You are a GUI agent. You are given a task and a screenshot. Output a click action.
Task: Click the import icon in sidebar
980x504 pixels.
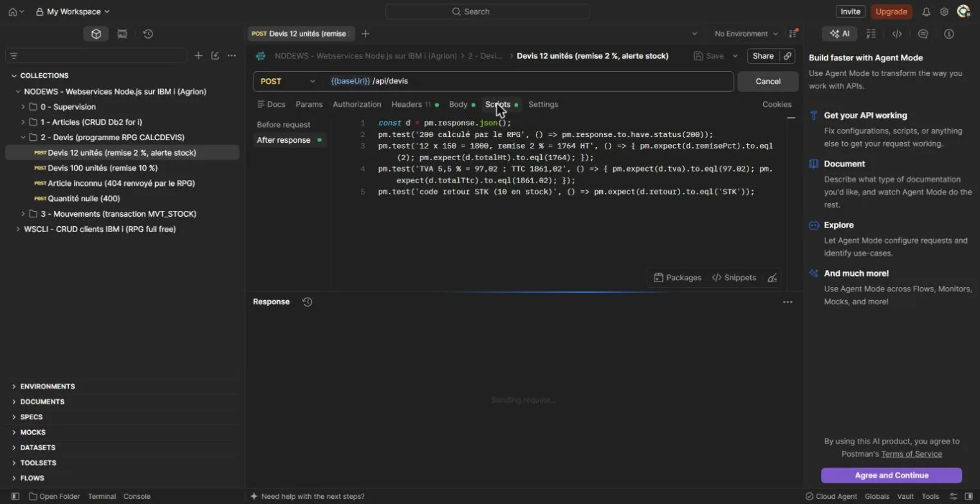point(215,56)
